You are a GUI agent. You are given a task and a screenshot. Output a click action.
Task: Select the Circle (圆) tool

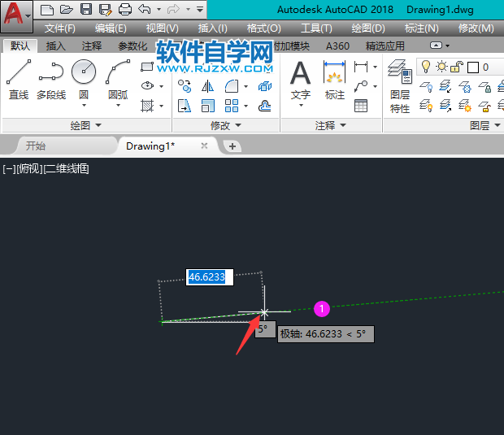pyautogui.click(x=84, y=79)
